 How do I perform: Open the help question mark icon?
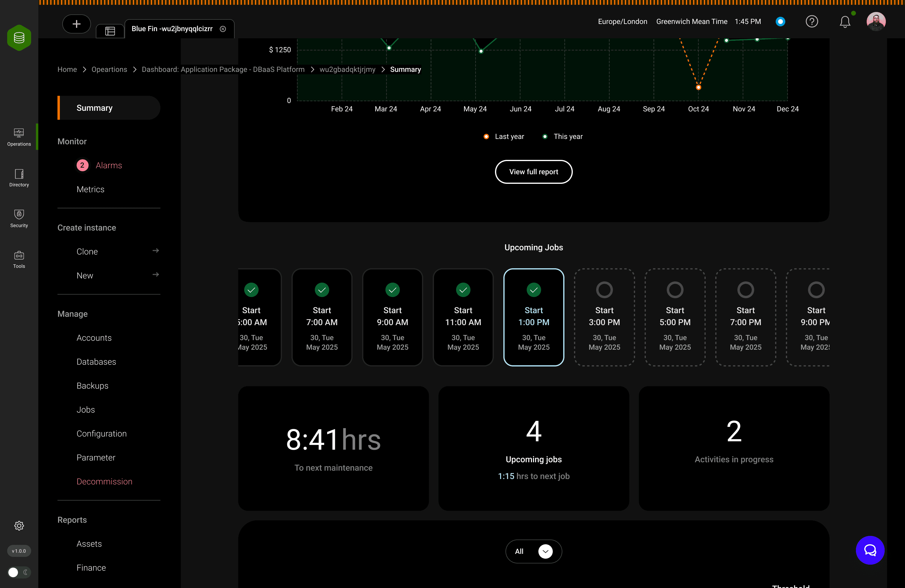pyautogui.click(x=811, y=22)
